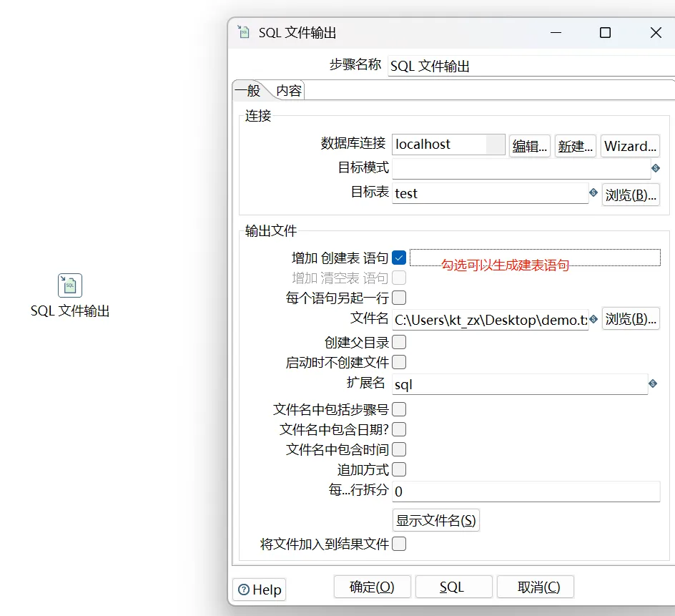Open the 数据库连接 localhost dropdown
Image resolution: width=675 pixels, height=616 pixels.
click(x=495, y=145)
